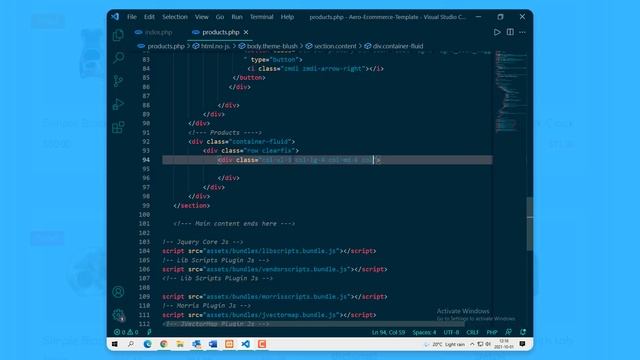Click the container-fluid div on line 92
The height and width of the screenshot is (360, 640).
[241, 142]
